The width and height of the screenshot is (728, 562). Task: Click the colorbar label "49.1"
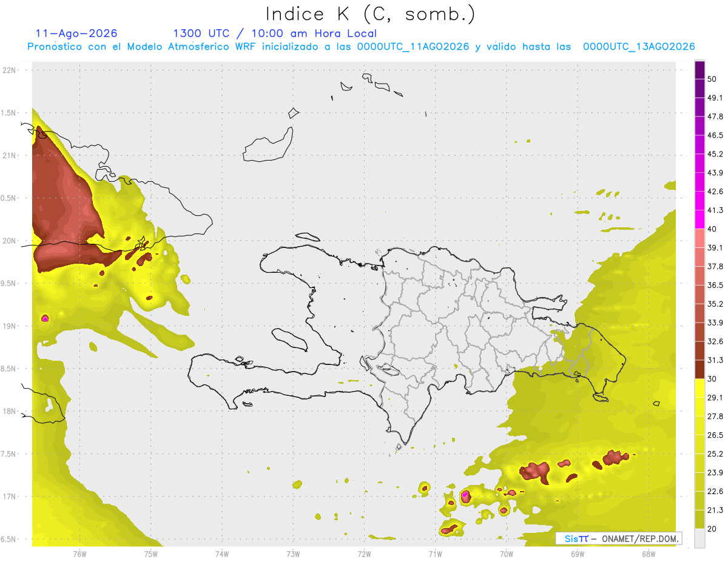(715, 98)
